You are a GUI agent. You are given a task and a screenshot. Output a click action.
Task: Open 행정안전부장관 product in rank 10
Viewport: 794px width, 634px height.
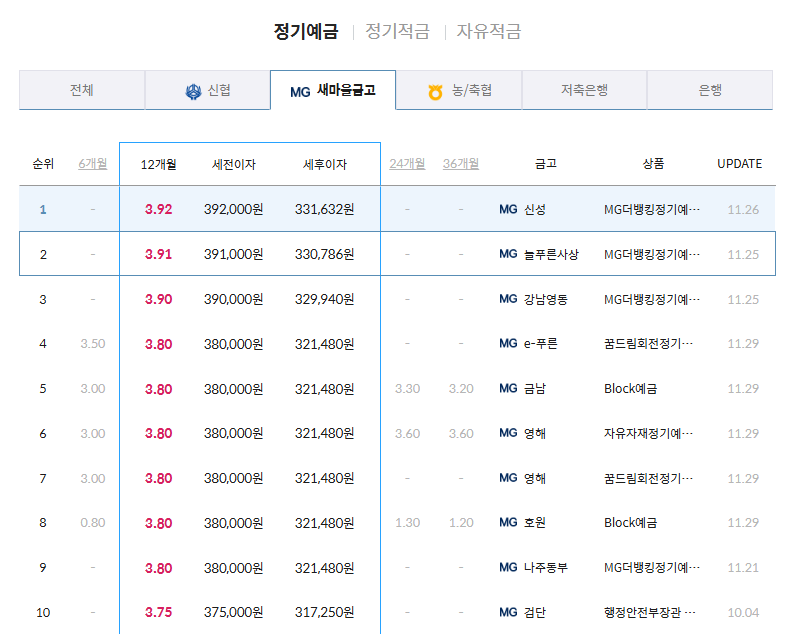(x=650, y=613)
